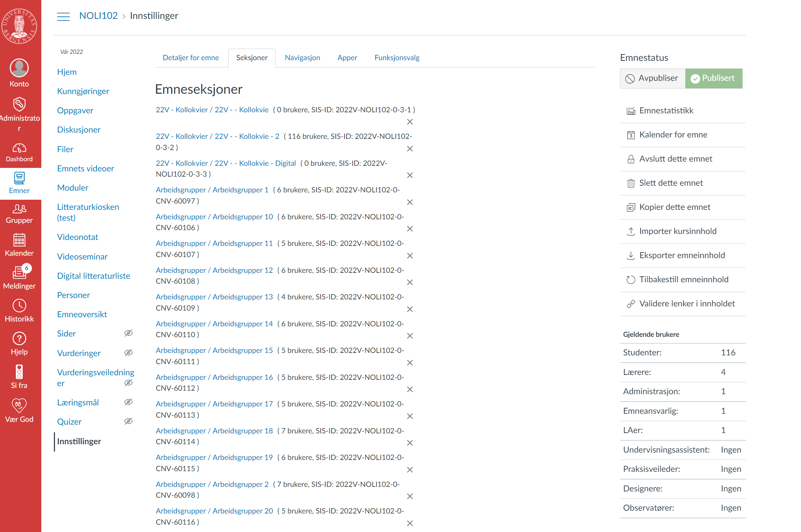Click the Vær God heart icon
801x532 pixels.
coord(19,405)
